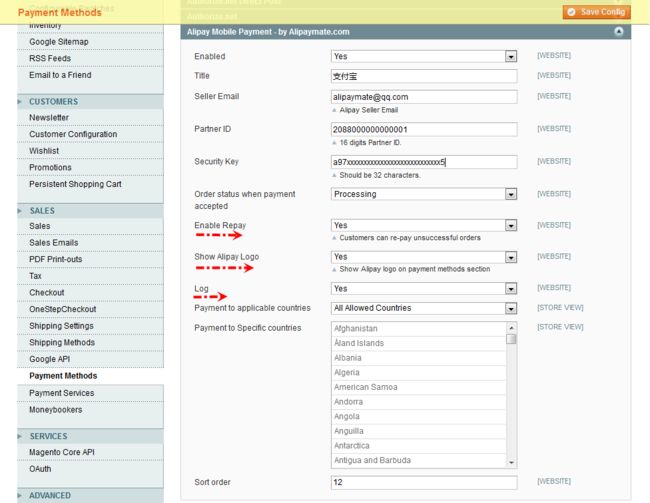Open Customer Configuration settings
The width and height of the screenshot is (650, 503).
coord(90,134)
